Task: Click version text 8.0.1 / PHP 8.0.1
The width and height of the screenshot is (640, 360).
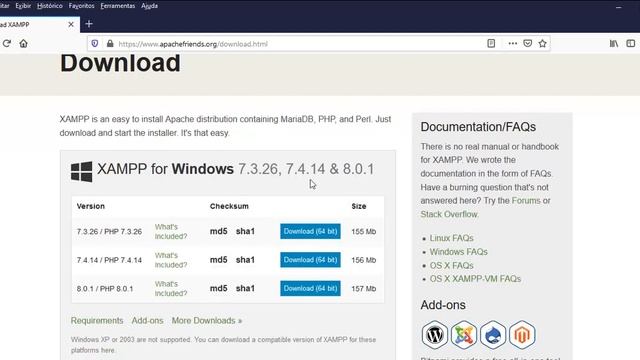Action: coord(105,289)
